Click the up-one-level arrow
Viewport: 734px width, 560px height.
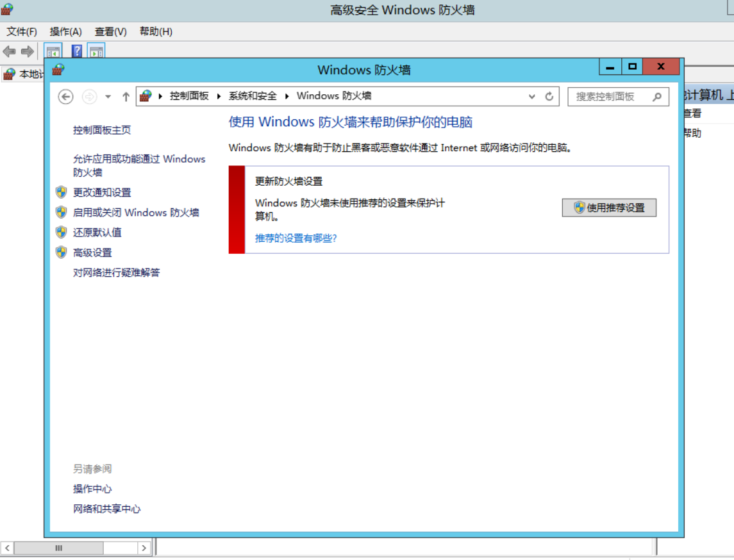coord(126,97)
